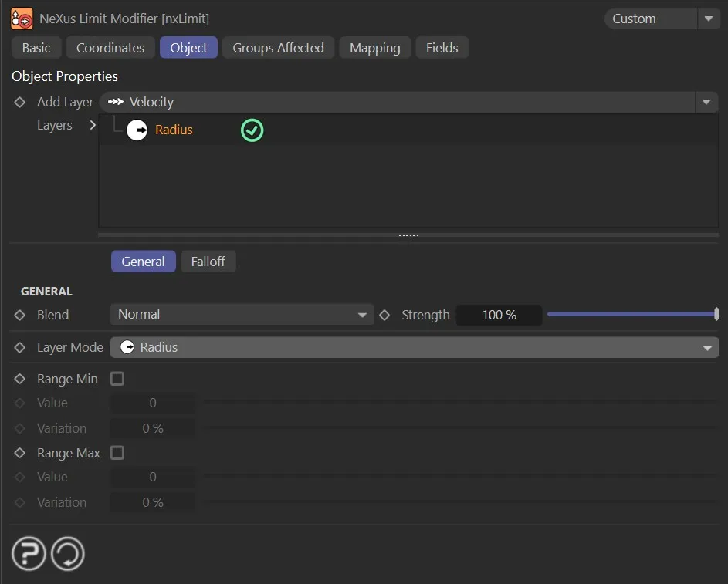Viewport: 728px width, 584px height.
Task: Expand the Layers arrow chevron
Action: click(93, 125)
